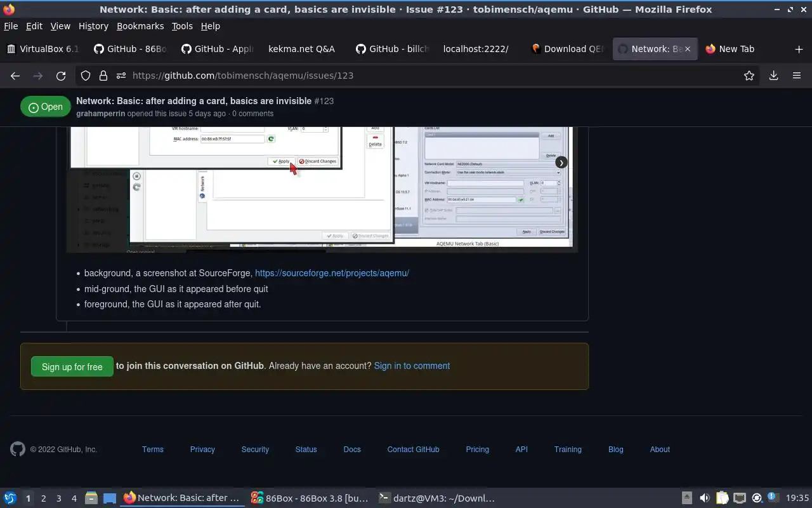This screenshot has height=508, width=812.
Task: Switch to GitHub - Appl tab
Action: pyautogui.click(x=218, y=49)
